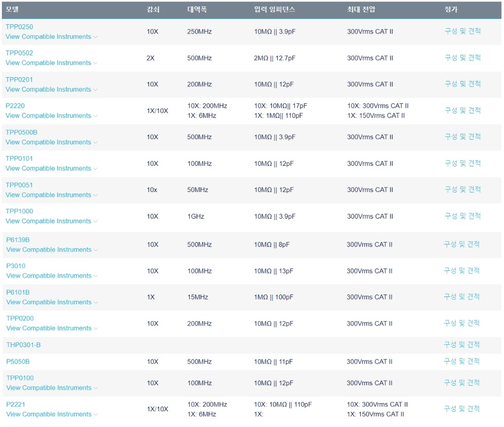Click 구성 및 견적 for TPP0100
The image size is (504, 427).
[462, 383]
